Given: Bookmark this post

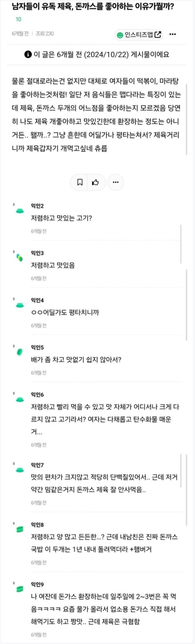Looking at the screenshot, I should click(x=80, y=182).
